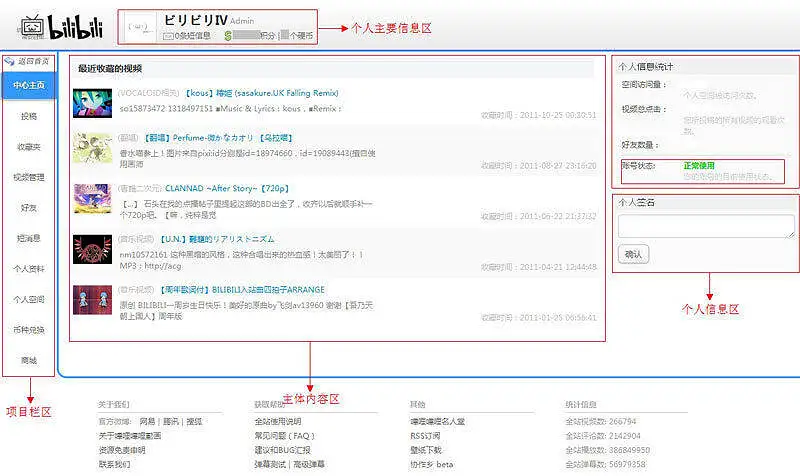Click the green points coin icon
Screen dimensions: 800x476
[x=228, y=36]
